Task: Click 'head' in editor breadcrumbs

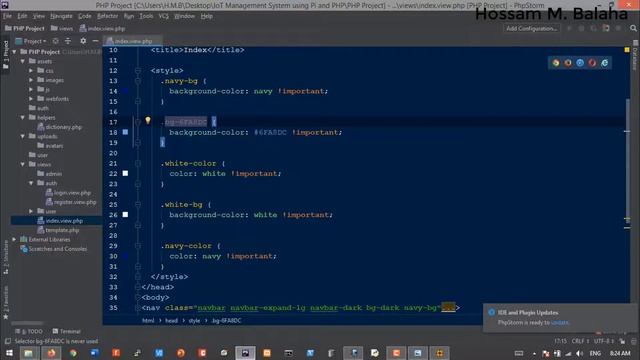Action: point(171,320)
